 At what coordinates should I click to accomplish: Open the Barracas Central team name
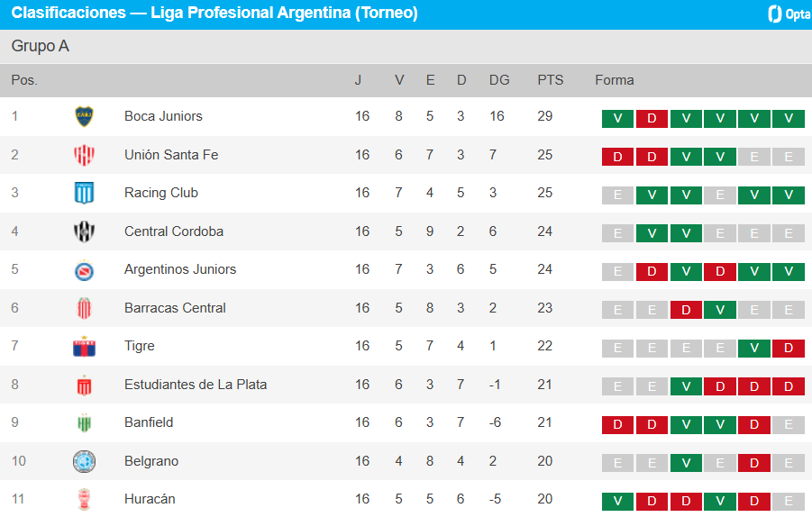coord(175,308)
